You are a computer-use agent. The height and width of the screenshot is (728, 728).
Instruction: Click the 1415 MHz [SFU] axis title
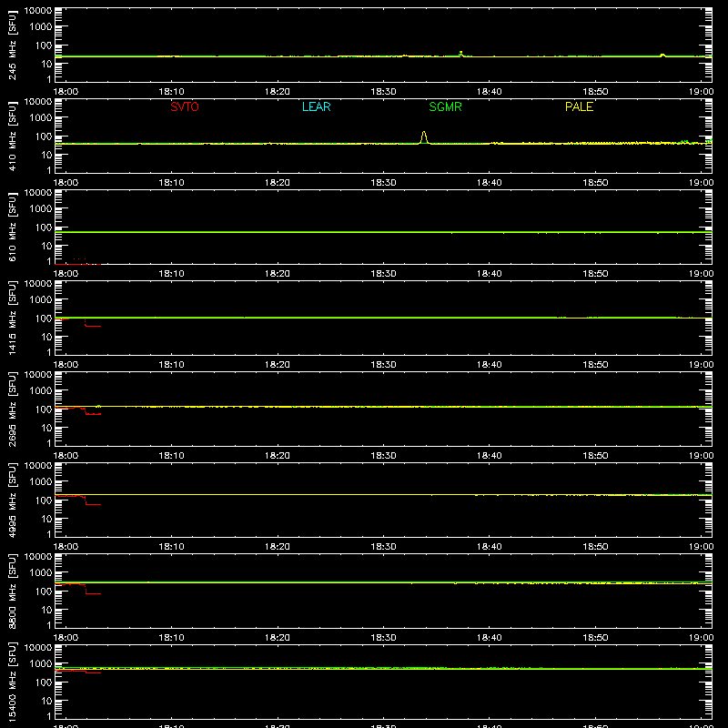13,318
